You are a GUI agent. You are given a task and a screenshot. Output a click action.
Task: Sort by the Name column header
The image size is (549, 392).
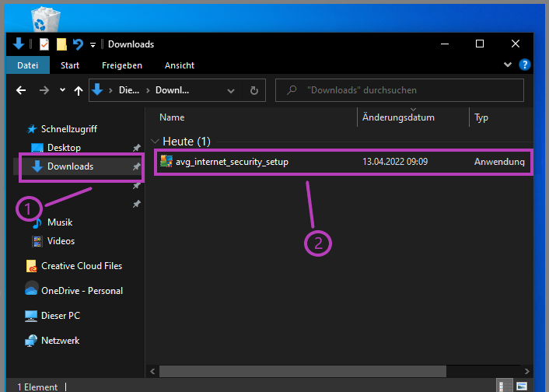click(x=172, y=117)
